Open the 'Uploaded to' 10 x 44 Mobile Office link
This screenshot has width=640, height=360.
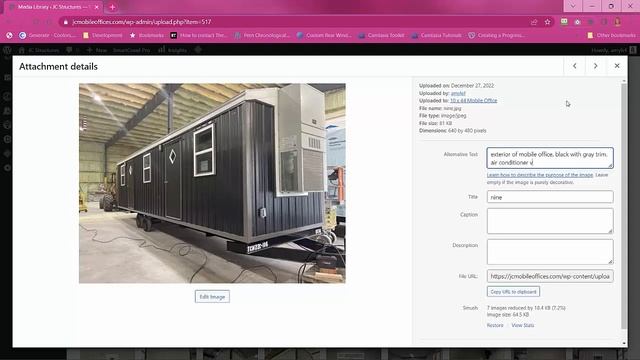point(473,100)
